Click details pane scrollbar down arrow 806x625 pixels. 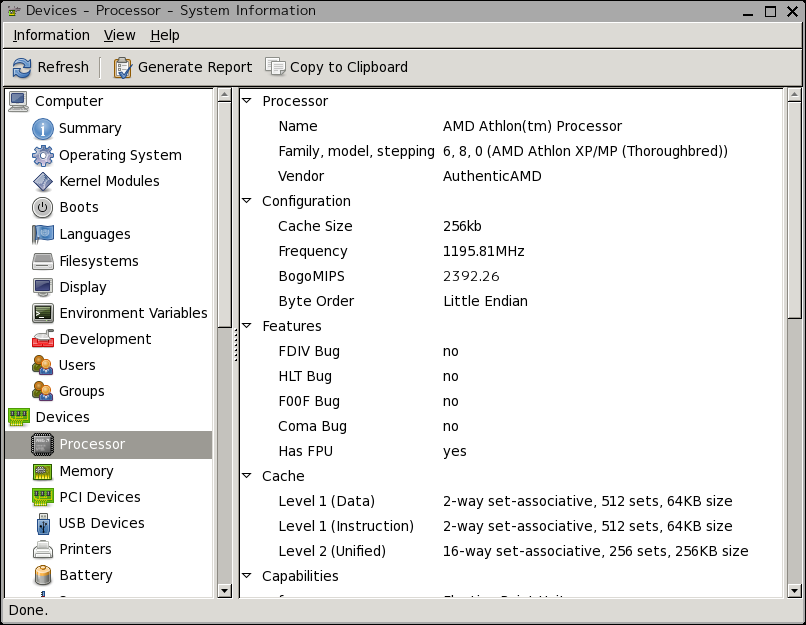[x=794, y=591]
